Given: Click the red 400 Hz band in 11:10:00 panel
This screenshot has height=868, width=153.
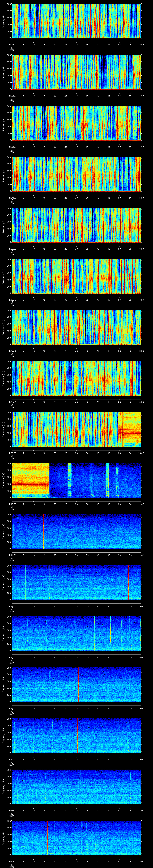Looking at the screenshot, I should tap(31, 484).
